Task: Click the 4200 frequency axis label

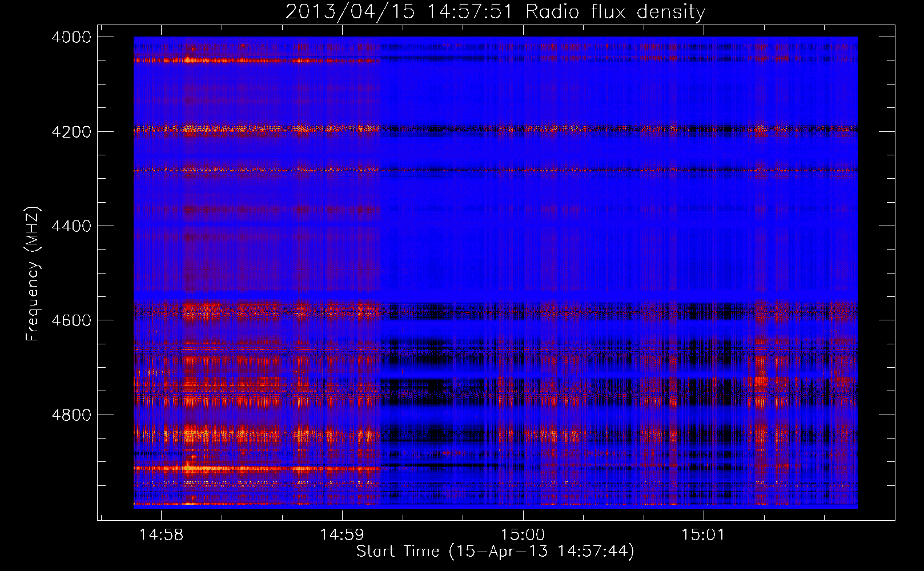Action: click(x=71, y=132)
